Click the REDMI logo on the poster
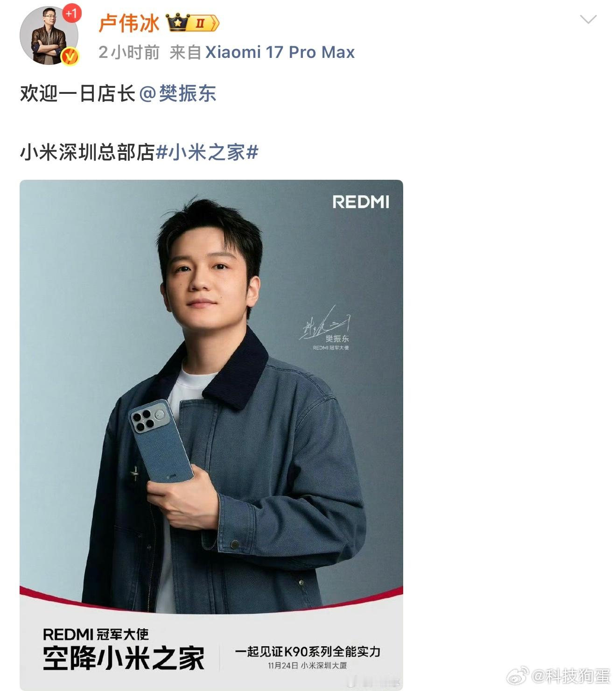616x691 pixels. click(361, 202)
